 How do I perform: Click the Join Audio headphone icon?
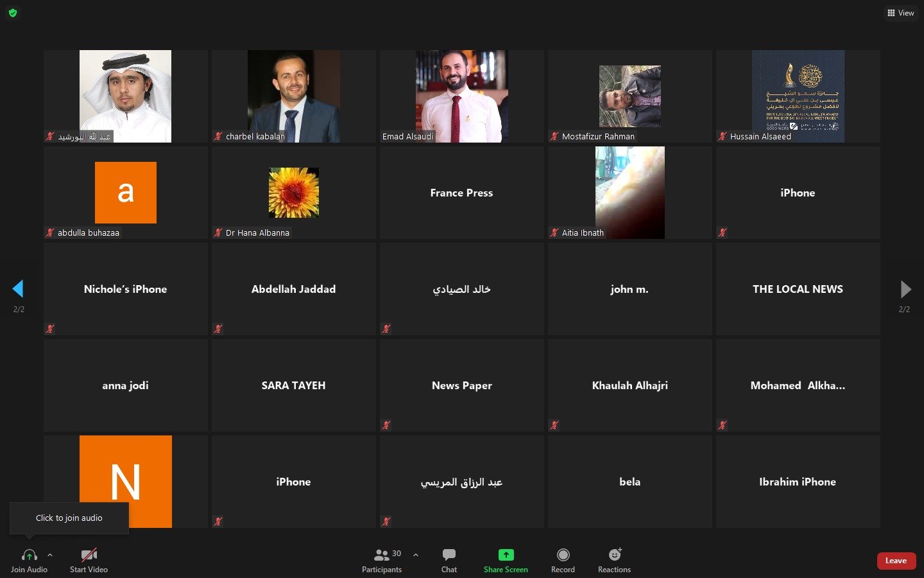(x=29, y=555)
